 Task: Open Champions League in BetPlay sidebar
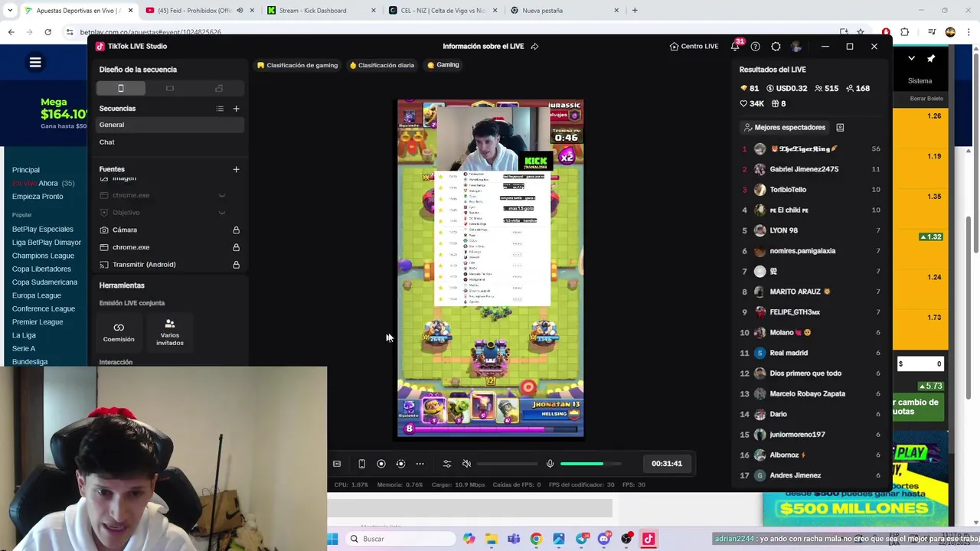tap(43, 256)
